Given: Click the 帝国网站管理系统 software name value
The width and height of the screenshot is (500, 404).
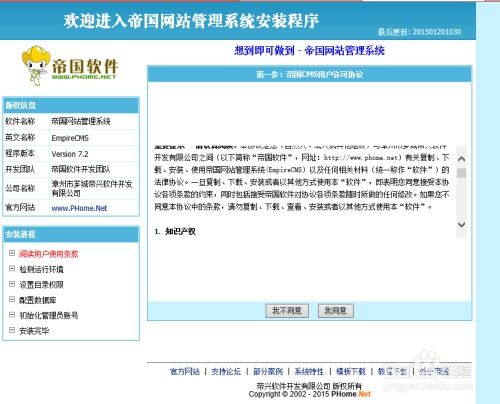Looking at the screenshot, I should (x=81, y=121).
